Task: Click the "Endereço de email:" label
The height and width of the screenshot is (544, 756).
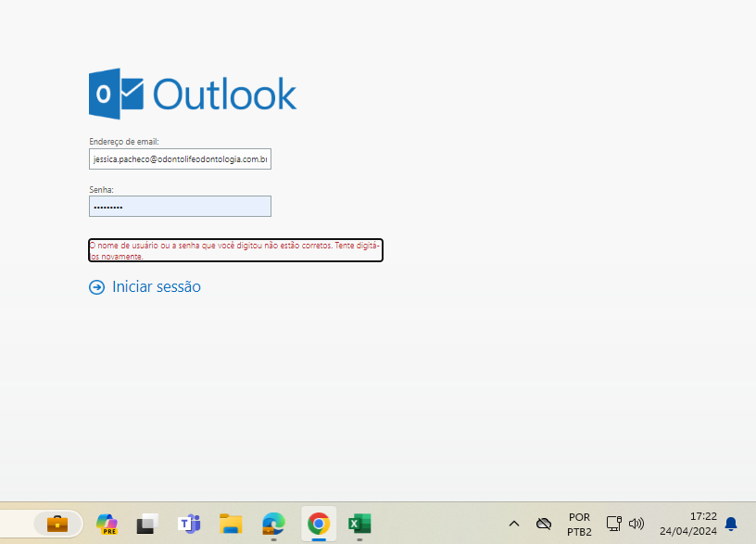Action: [x=124, y=142]
